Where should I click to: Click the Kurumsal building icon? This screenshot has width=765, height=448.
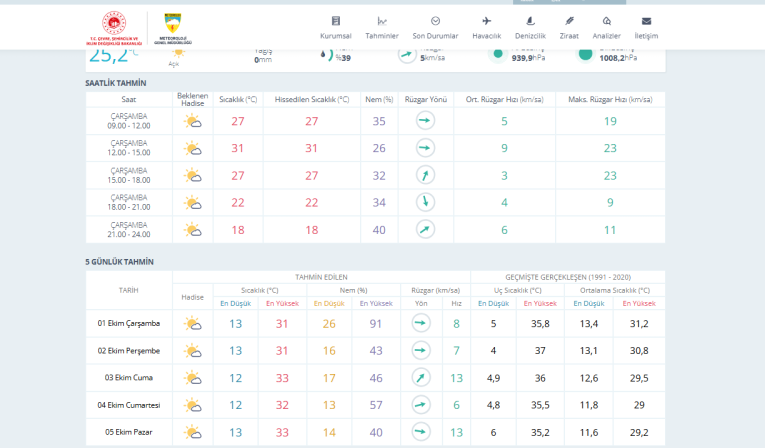(x=336, y=21)
